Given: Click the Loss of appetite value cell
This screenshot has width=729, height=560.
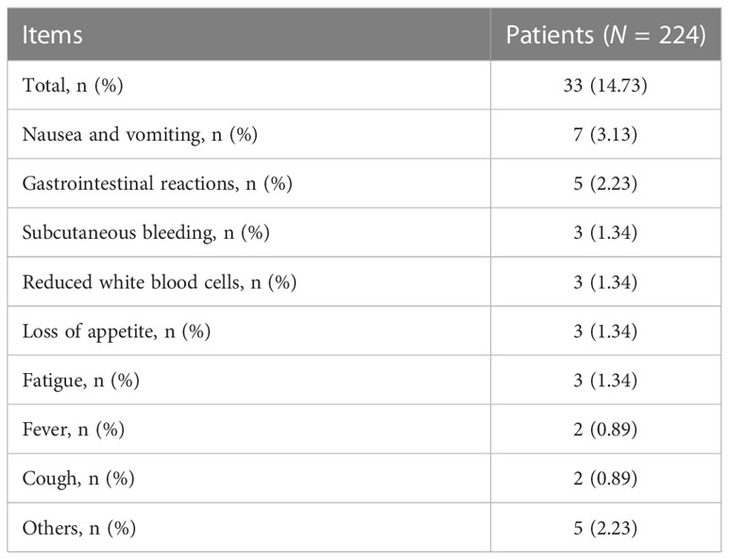Looking at the screenshot, I should coord(605,331).
